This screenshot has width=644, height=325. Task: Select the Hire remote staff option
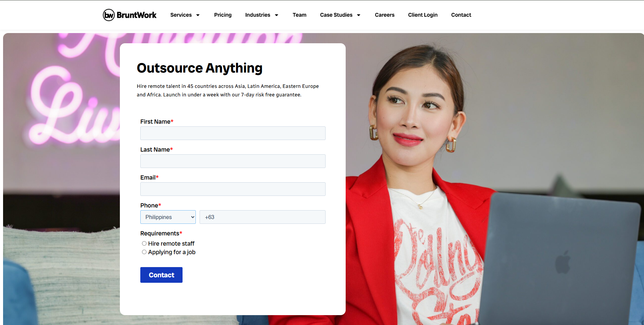tap(144, 244)
